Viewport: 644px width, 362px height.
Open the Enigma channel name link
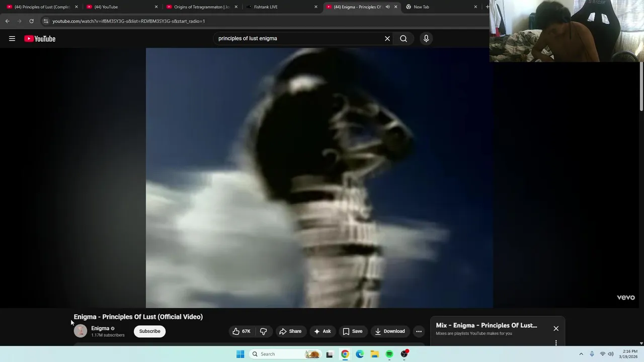point(100,328)
